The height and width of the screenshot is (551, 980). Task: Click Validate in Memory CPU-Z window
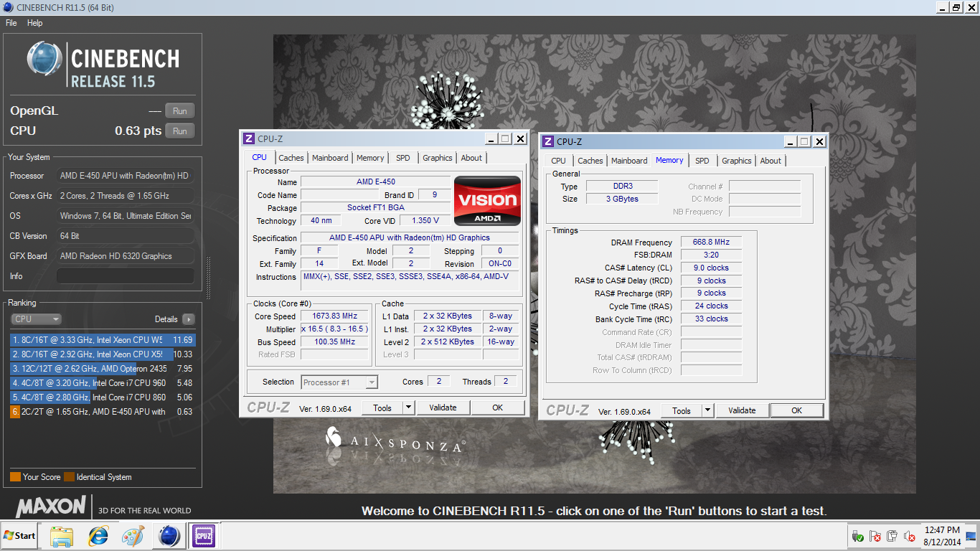pos(742,410)
